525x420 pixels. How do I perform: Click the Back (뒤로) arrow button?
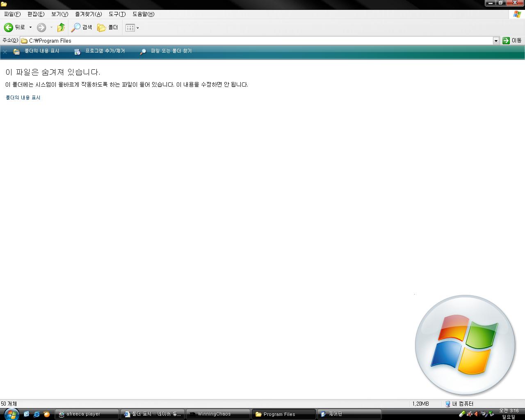tap(14, 27)
